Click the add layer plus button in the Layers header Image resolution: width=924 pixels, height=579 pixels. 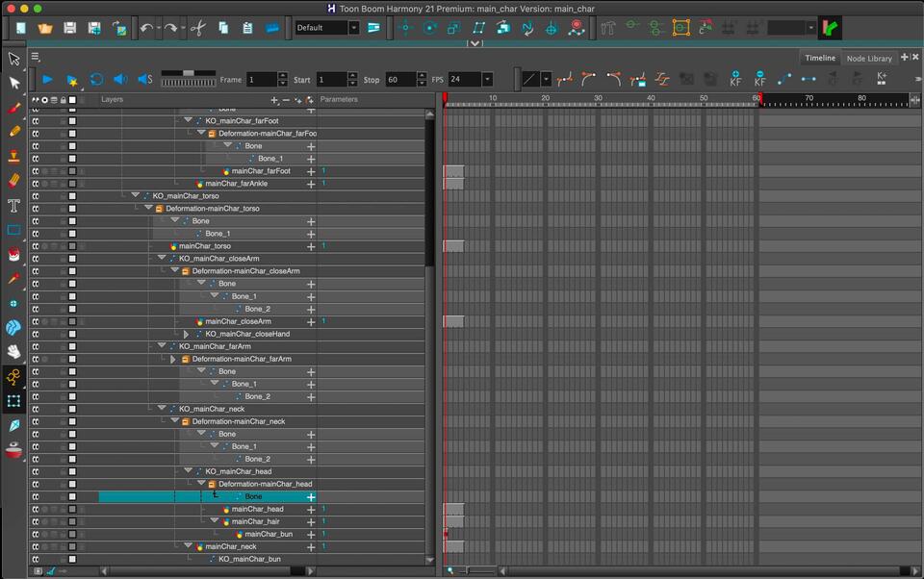(x=274, y=100)
